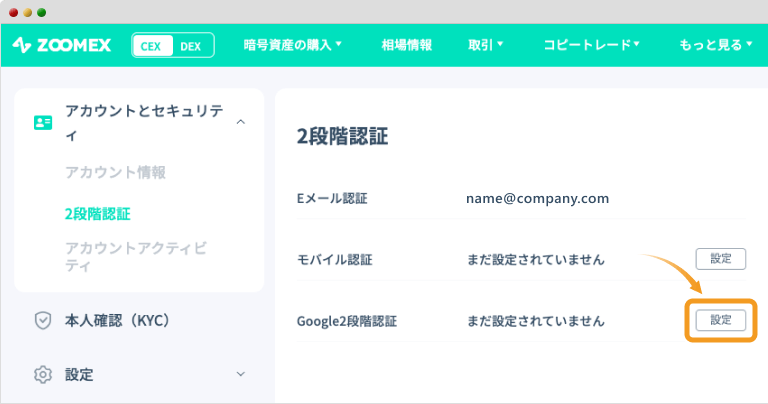Click Google2段階認証 status まだ設定されていません
Image resolution: width=768 pixels, height=404 pixels.
[536, 321]
